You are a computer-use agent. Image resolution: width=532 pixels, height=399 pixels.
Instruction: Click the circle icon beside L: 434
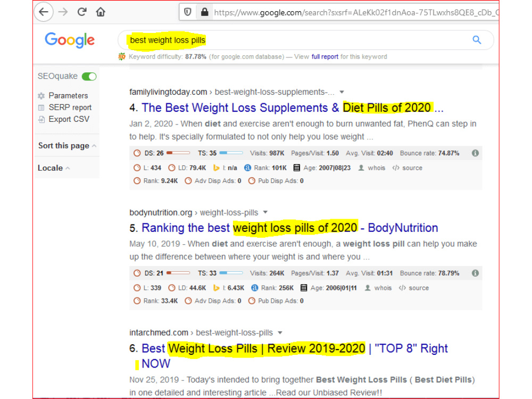[x=137, y=168]
